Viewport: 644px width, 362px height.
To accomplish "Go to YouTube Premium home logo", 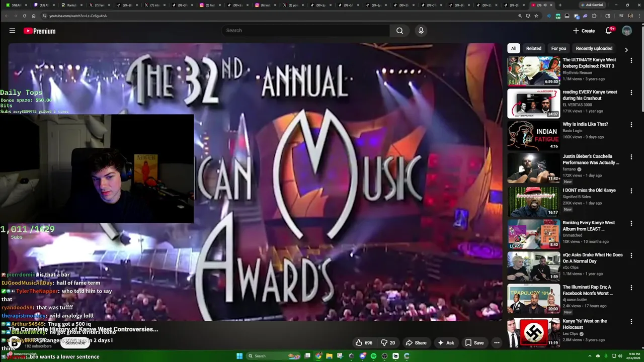I will click(39, 31).
